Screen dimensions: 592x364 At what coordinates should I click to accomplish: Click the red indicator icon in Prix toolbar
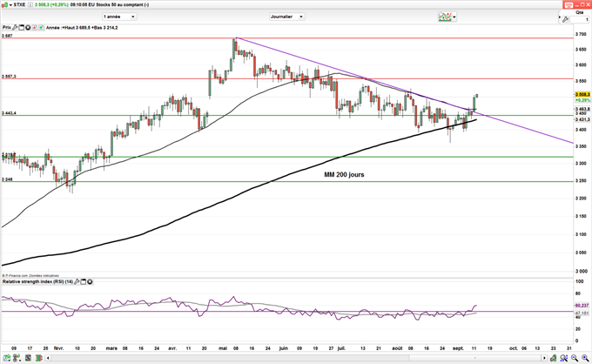pyautogui.click(x=34, y=28)
